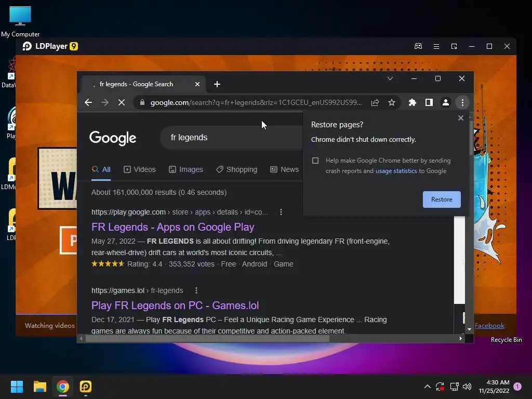Viewport: 532px width, 399px height.
Task: Click https://games.lol breadcrumb URL
Action: (x=118, y=290)
